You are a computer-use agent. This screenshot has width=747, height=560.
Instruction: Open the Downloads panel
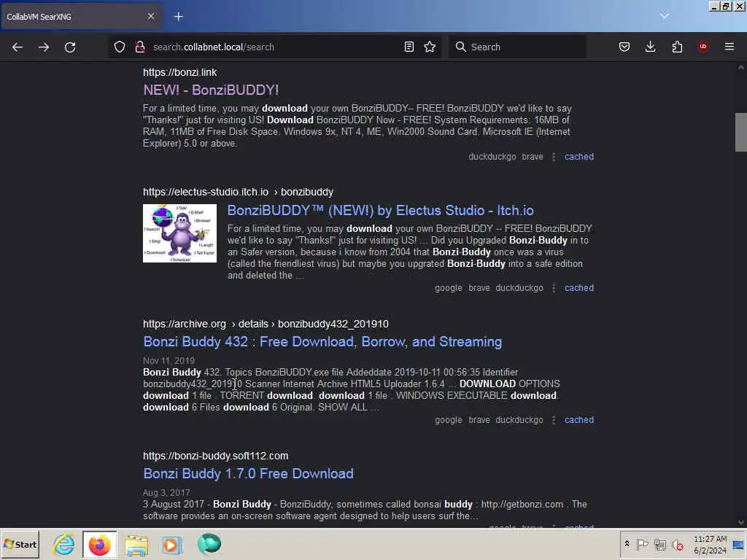[650, 47]
